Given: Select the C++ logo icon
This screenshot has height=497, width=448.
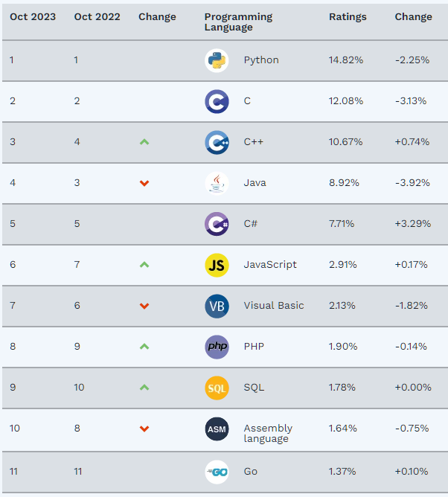Looking at the screenshot, I should tap(217, 142).
